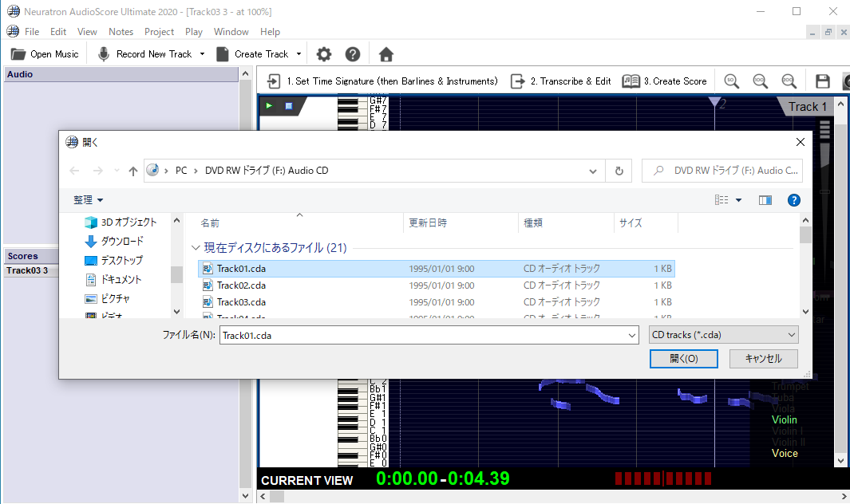Open the Record New Track microphone icon
Image resolution: width=850 pixels, height=504 pixels.
(104, 53)
